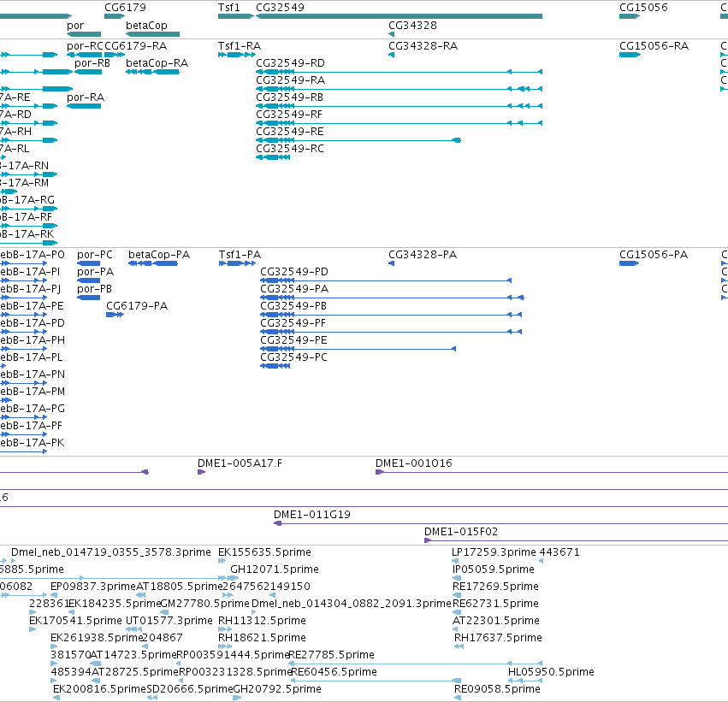This screenshot has width=728, height=702.
Task: Click the RE09058.5prime EST label
Action: pyautogui.click(x=497, y=690)
